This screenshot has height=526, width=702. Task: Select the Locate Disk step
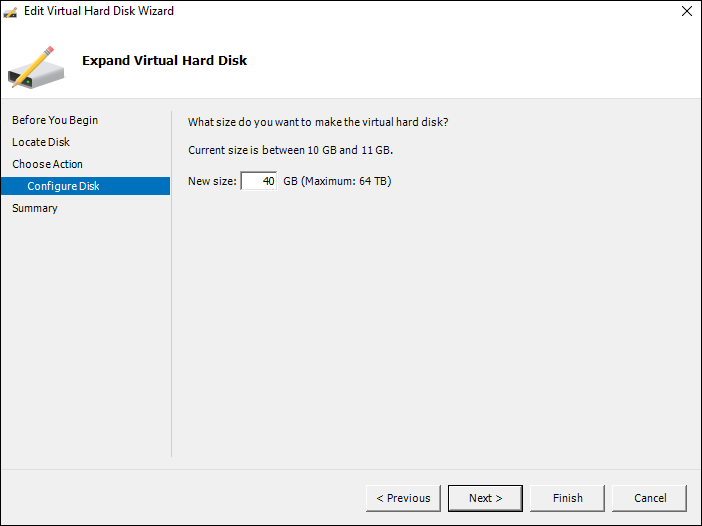pyautogui.click(x=41, y=142)
